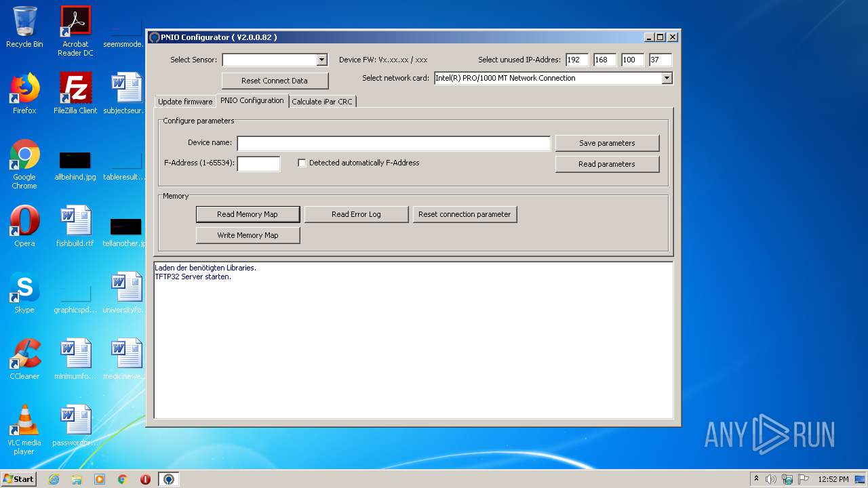The width and height of the screenshot is (868, 488).
Task: Toggle Detected automatically F-Address checkbox
Action: point(302,163)
